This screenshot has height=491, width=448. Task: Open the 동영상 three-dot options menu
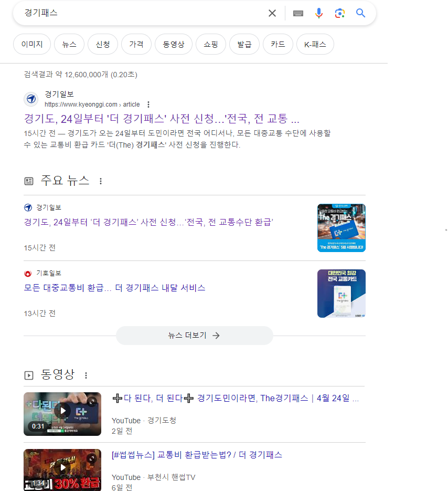[x=86, y=374]
